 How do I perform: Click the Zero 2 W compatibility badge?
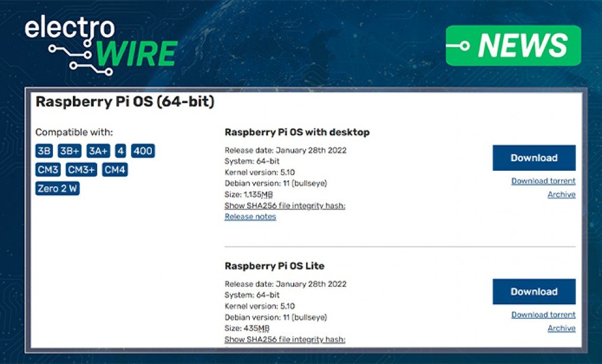tap(57, 189)
